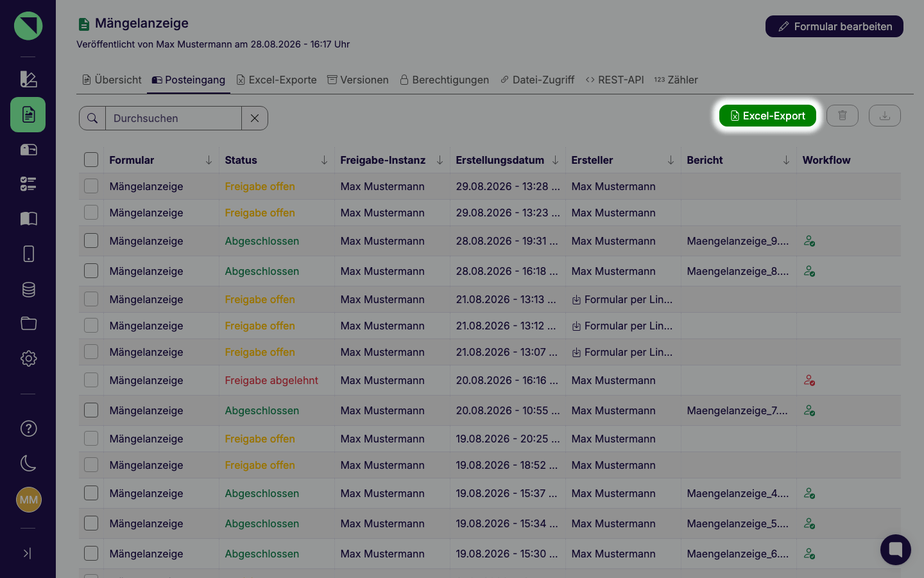
Task: Switch to the Excel-Exporte tab
Action: click(277, 80)
